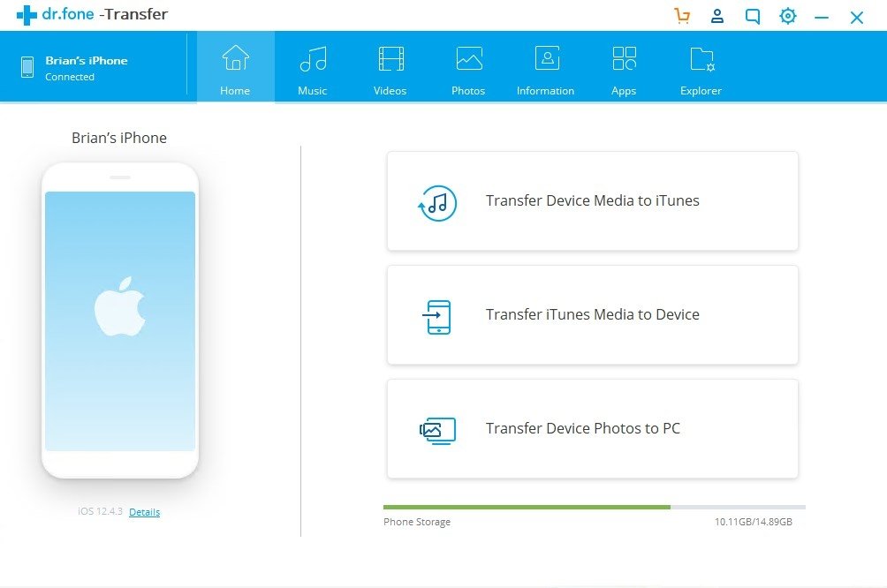Open the shopping cart icon
The image size is (887, 588).
[682, 16]
